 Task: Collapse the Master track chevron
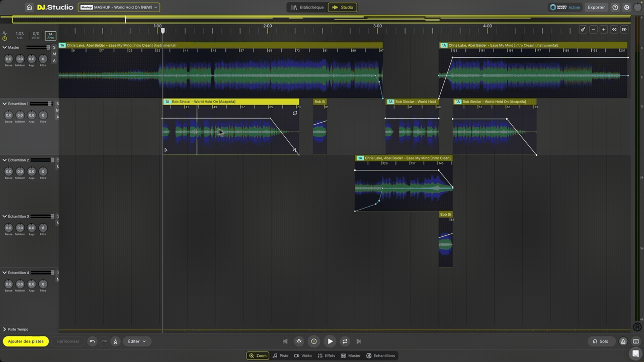coord(5,48)
